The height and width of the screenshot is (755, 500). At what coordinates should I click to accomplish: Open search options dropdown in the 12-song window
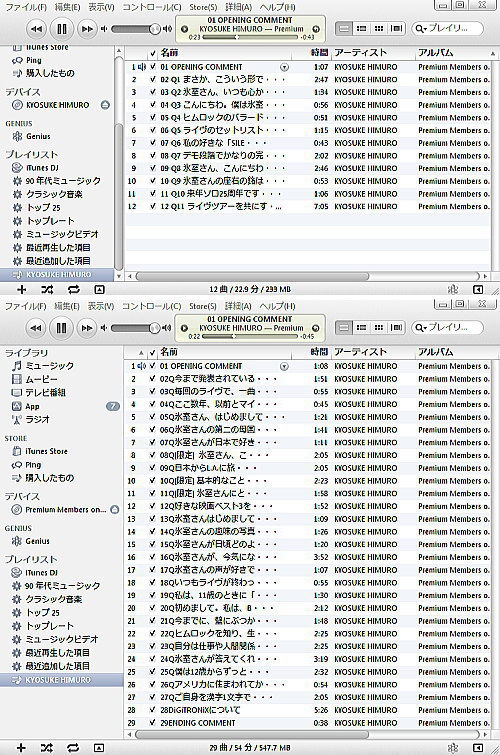click(x=421, y=28)
